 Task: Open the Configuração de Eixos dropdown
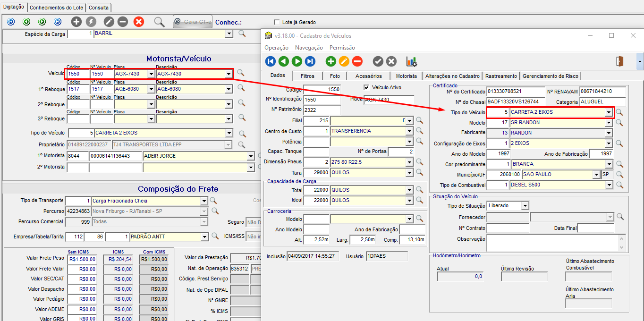609,144
